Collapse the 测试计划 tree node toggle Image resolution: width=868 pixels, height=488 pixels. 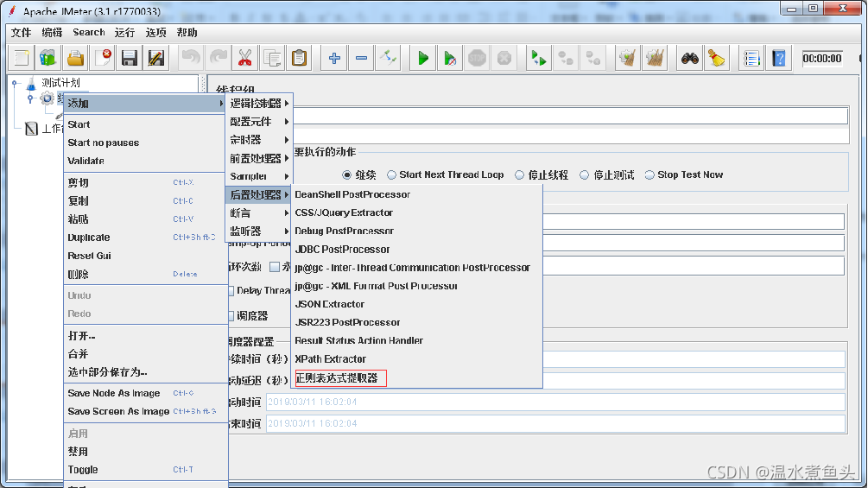click(x=16, y=83)
